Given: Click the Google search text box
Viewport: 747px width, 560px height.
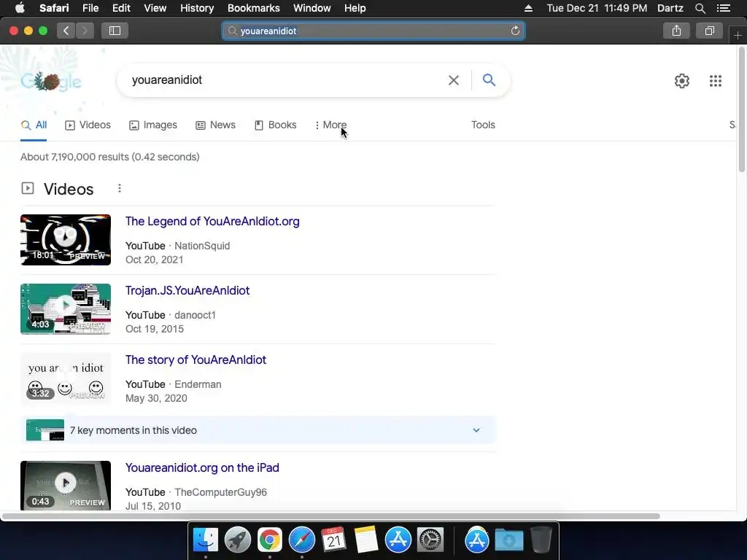Looking at the screenshot, I should pos(286,80).
